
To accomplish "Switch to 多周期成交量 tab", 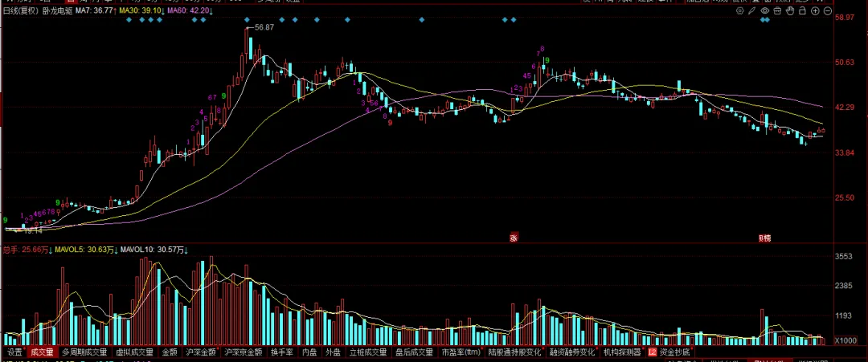I will coord(84,352).
